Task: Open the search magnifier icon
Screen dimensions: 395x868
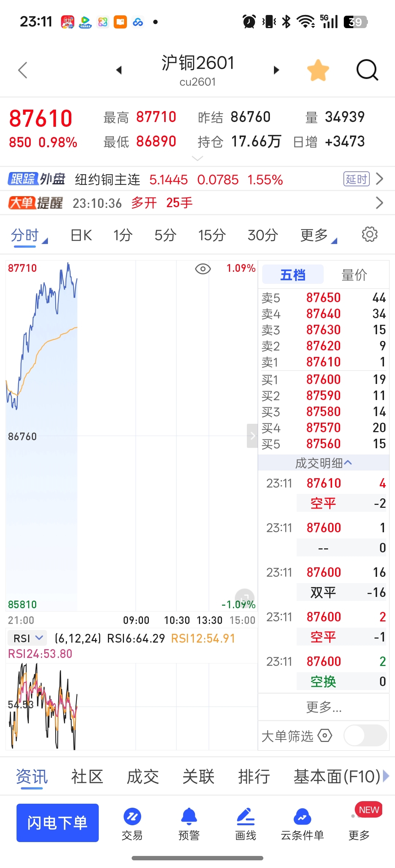Action: [x=367, y=69]
